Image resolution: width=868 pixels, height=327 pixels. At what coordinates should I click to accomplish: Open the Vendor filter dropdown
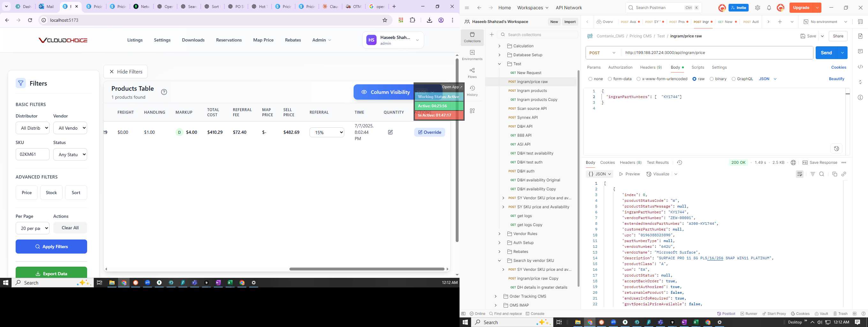70,128
